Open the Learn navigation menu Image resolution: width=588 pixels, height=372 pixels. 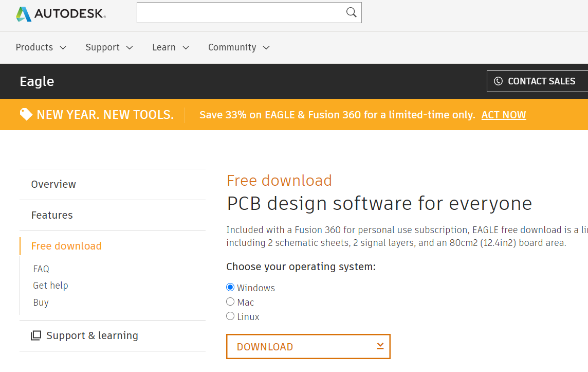click(171, 47)
